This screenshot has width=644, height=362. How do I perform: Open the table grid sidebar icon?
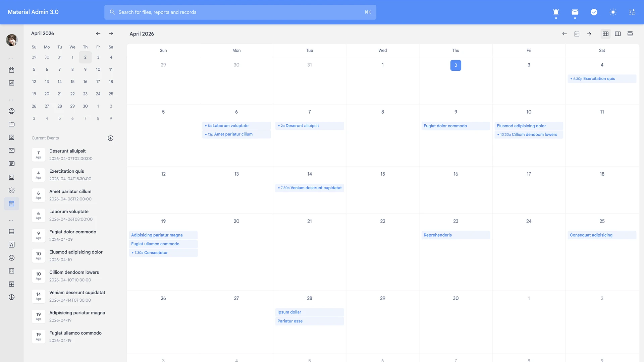[x=12, y=284]
